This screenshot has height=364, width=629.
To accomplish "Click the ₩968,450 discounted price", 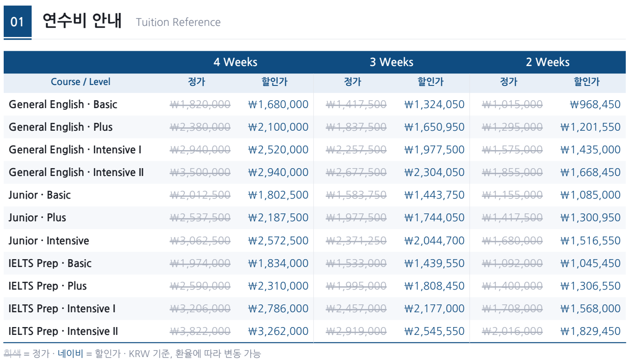I will coord(595,104).
